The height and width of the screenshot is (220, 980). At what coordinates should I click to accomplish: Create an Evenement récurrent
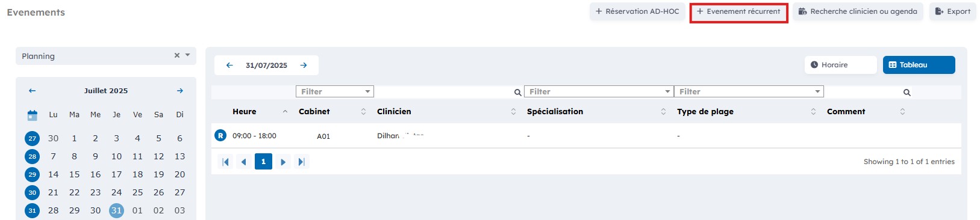738,11
